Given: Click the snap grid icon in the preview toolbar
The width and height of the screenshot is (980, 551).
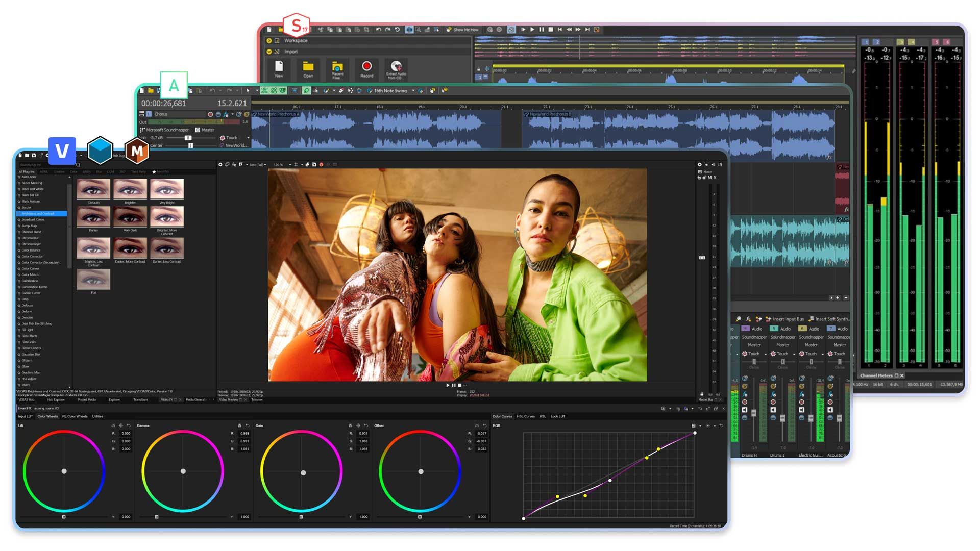Looking at the screenshot, I should (x=296, y=164).
